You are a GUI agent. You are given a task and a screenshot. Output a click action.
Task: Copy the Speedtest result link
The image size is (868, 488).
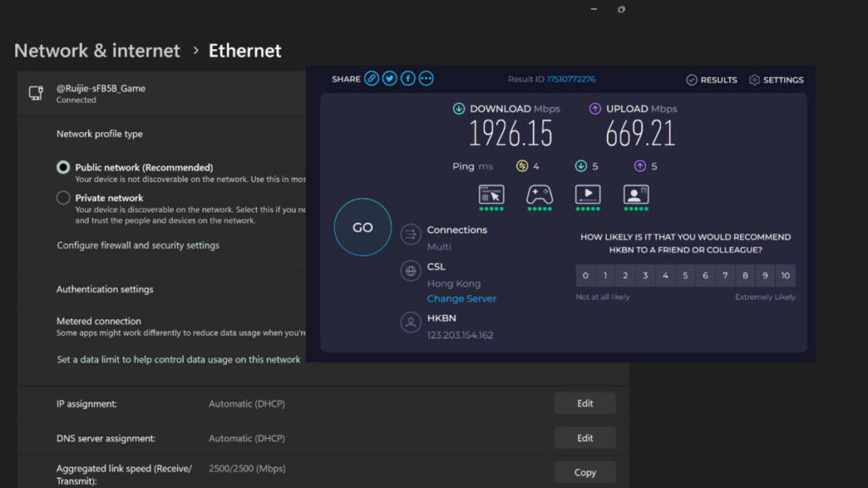(x=371, y=79)
